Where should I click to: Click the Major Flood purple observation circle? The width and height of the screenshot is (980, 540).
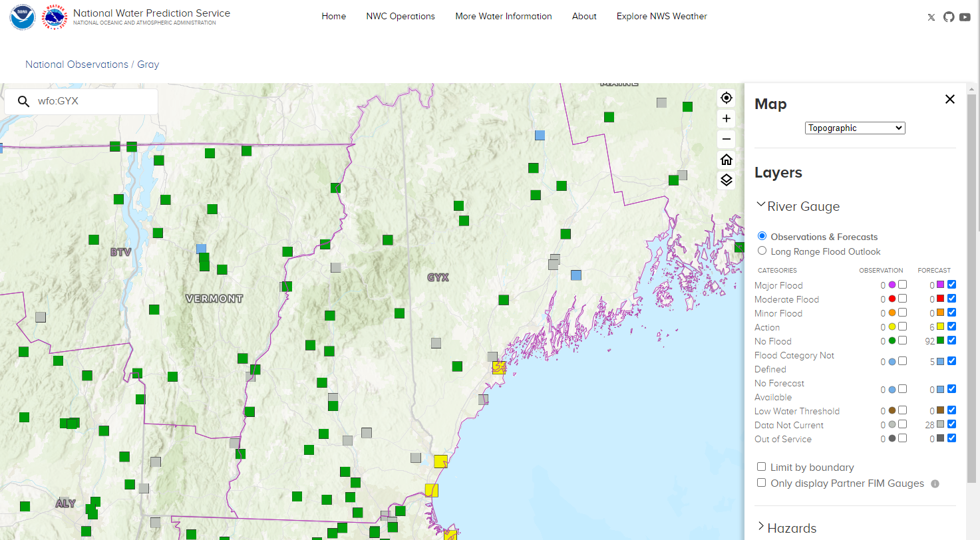coord(892,285)
